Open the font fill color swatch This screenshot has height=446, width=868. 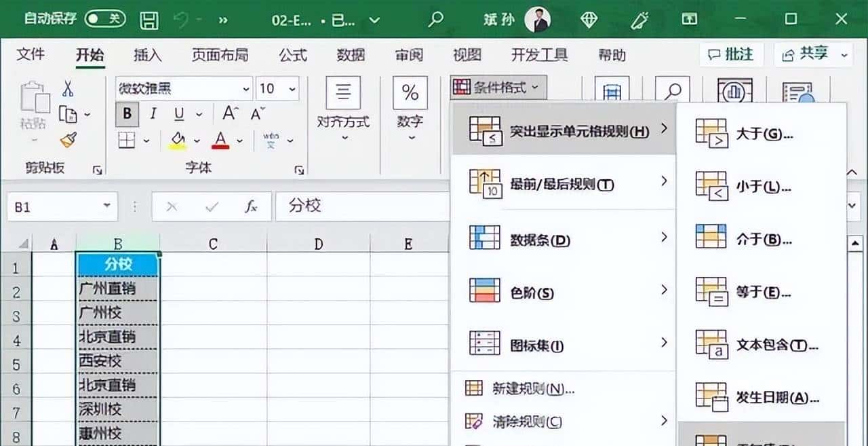click(178, 139)
